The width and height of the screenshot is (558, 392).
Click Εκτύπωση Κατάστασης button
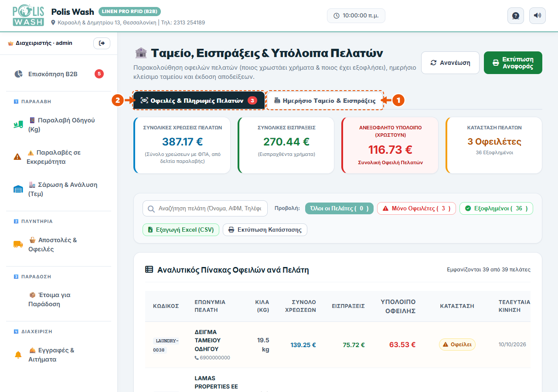click(265, 230)
